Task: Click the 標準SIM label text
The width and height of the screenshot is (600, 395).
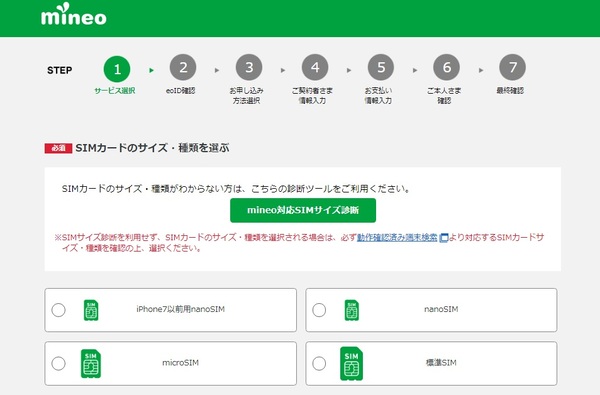Action: coord(441,363)
